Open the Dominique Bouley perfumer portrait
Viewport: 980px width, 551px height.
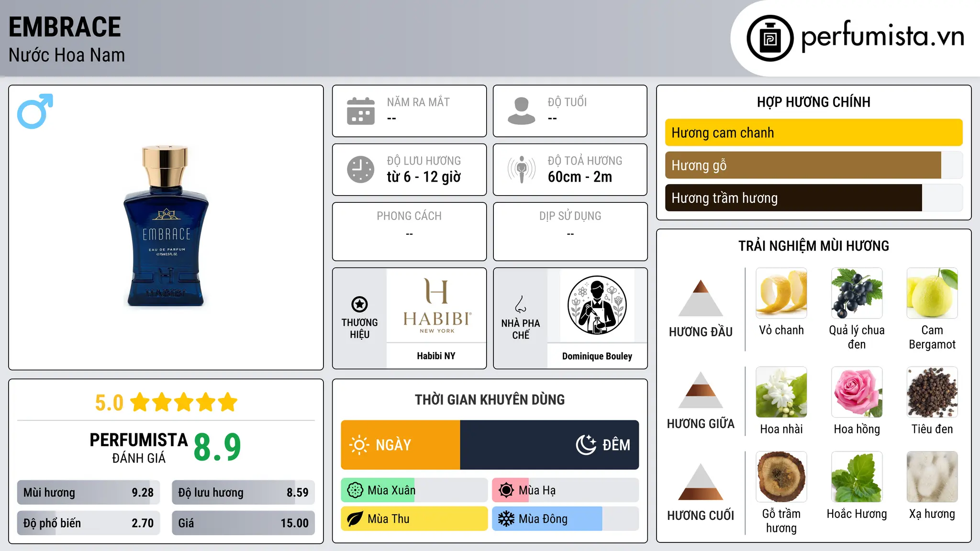(x=597, y=305)
